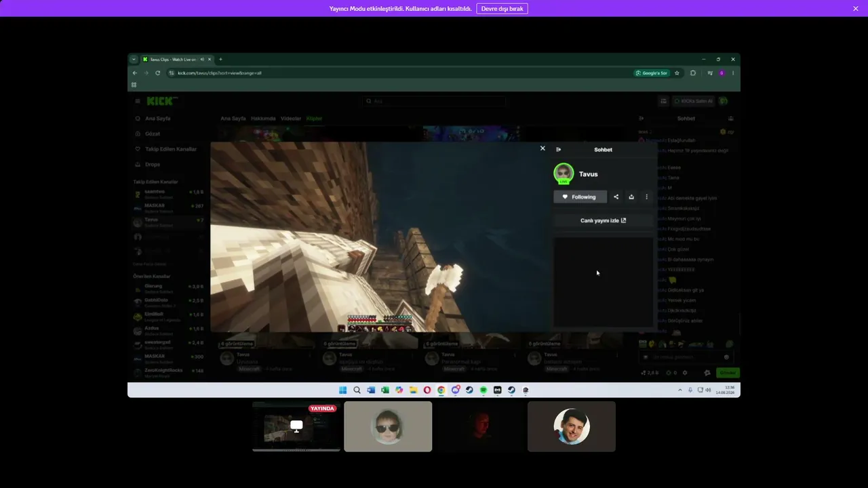This screenshot has height=488, width=868.
Task: Close the clip popup with the X
Action: 542,148
